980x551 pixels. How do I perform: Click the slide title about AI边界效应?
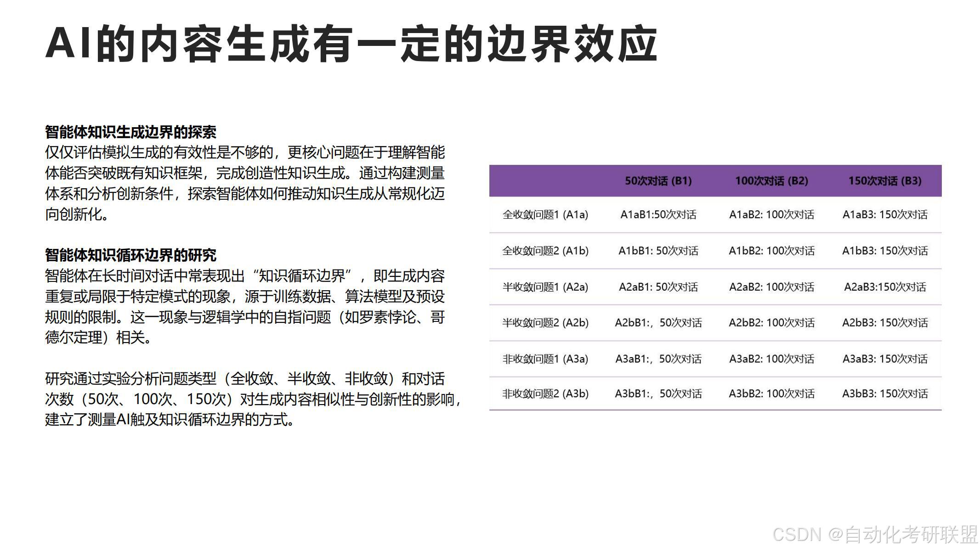click(x=351, y=44)
